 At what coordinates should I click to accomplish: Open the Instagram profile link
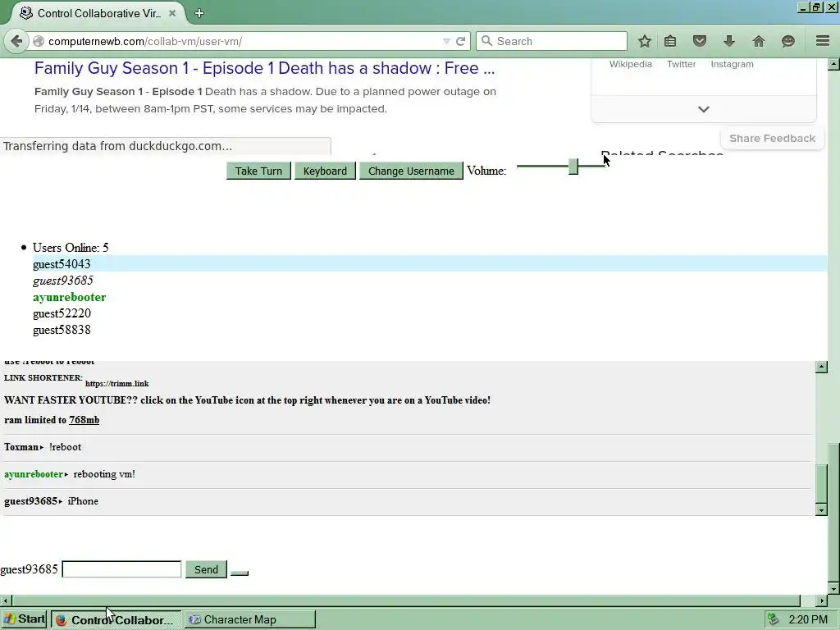732,64
